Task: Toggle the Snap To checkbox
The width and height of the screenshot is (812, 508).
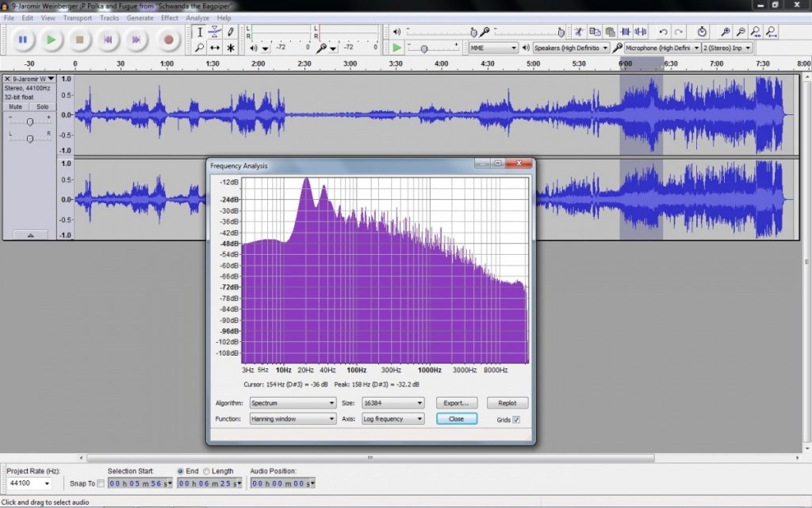Action: coord(101,483)
